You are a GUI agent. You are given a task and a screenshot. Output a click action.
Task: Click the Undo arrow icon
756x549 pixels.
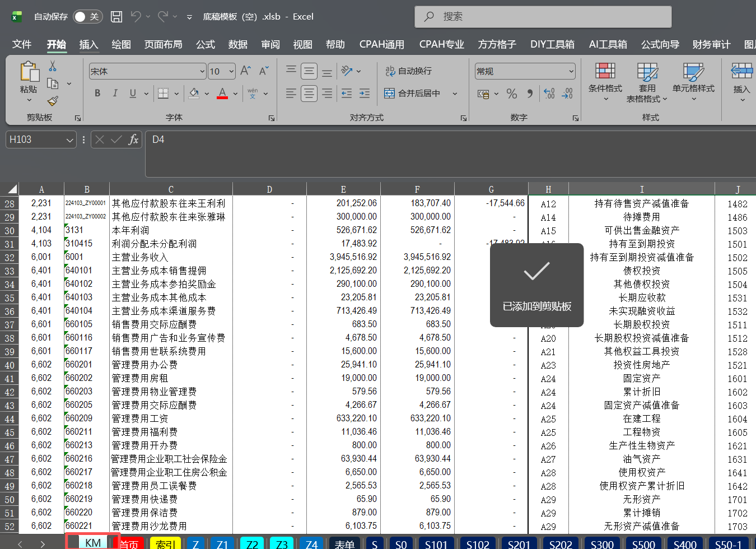(x=136, y=17)
